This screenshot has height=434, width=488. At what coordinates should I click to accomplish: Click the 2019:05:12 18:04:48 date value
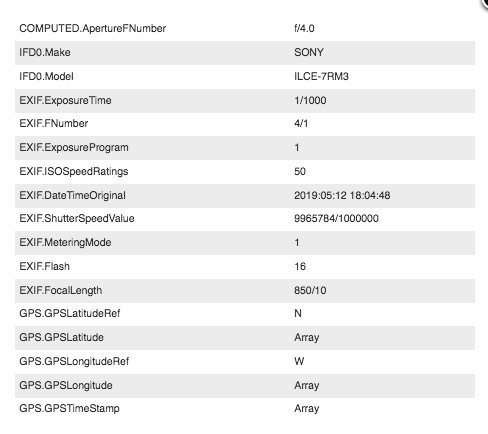click(342, 196)
